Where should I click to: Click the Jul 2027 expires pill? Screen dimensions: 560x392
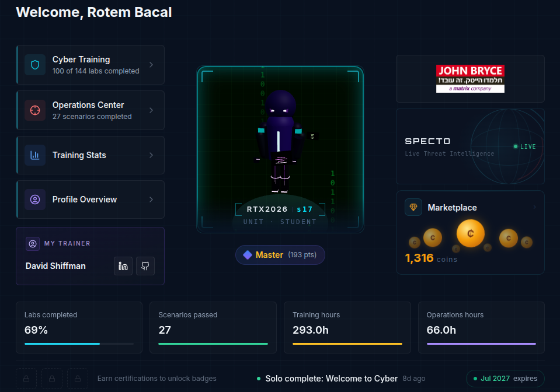coord(505,379)
